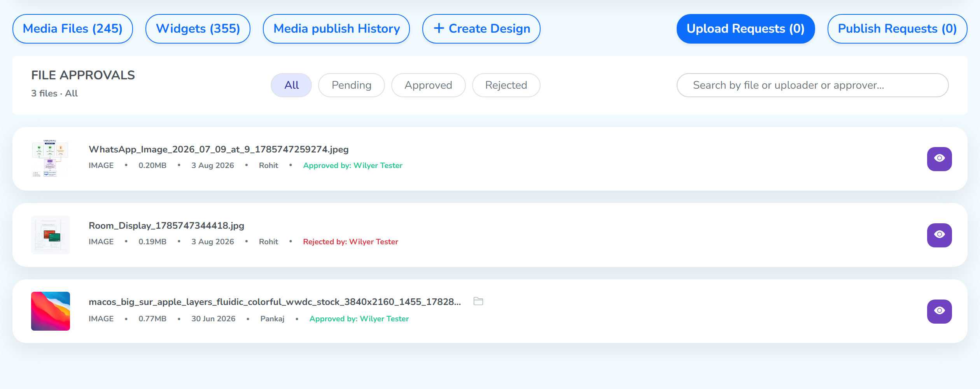Click "Approved by: Wilyer Tester" on macos row
Image resolution: width=980 pixels, height=389 pixels.
pos(359,319)
